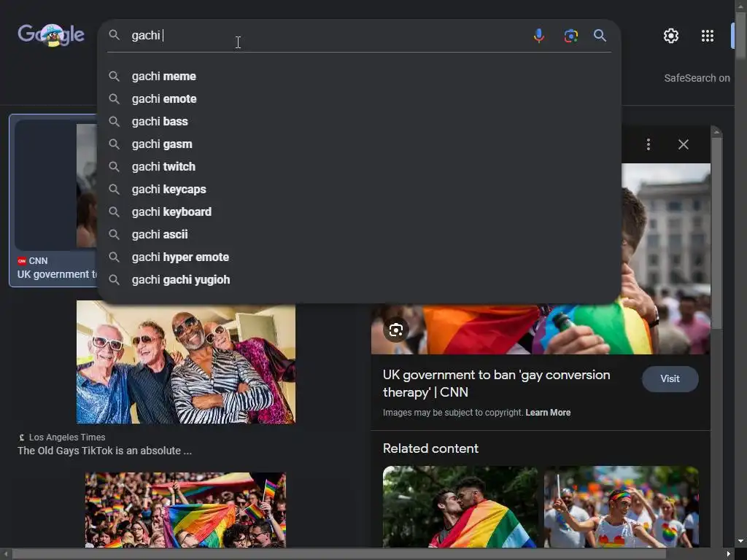Open 'UK government to ban' CNN title
Image resolution: width=747 pixels, height=560 pixels.
click(x=496, y=384)
